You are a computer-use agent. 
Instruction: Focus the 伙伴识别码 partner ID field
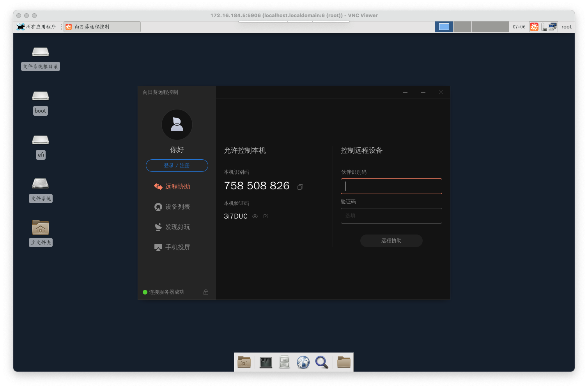(x=391, y=186)
